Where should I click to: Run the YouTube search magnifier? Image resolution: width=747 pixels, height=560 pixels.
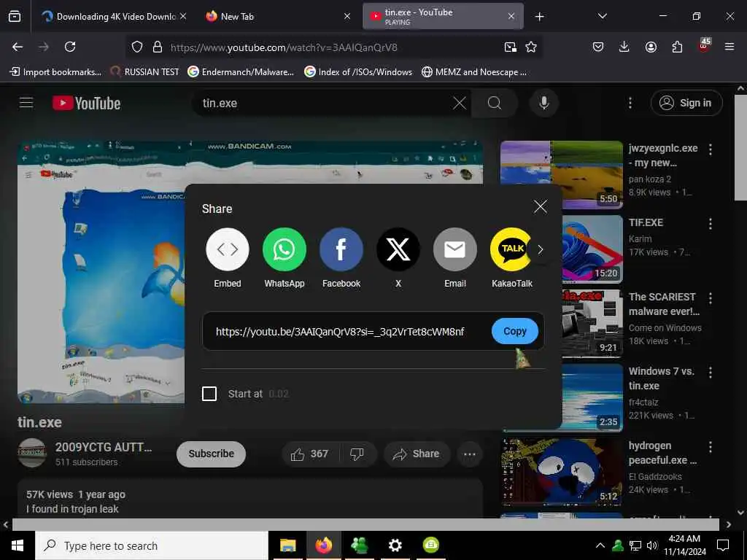click(495, 103)
